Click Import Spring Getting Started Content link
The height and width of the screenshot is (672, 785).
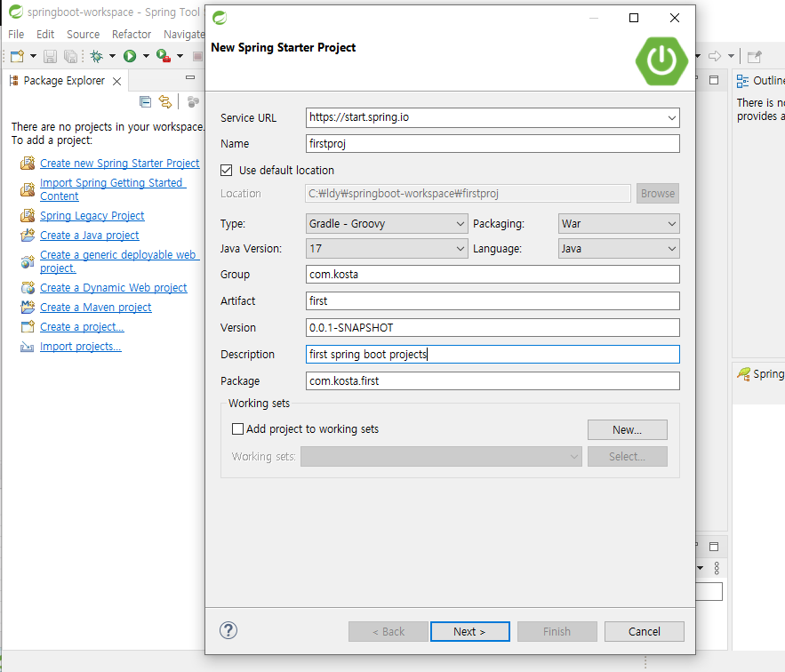pyautogui.click(x=113, y=189)
